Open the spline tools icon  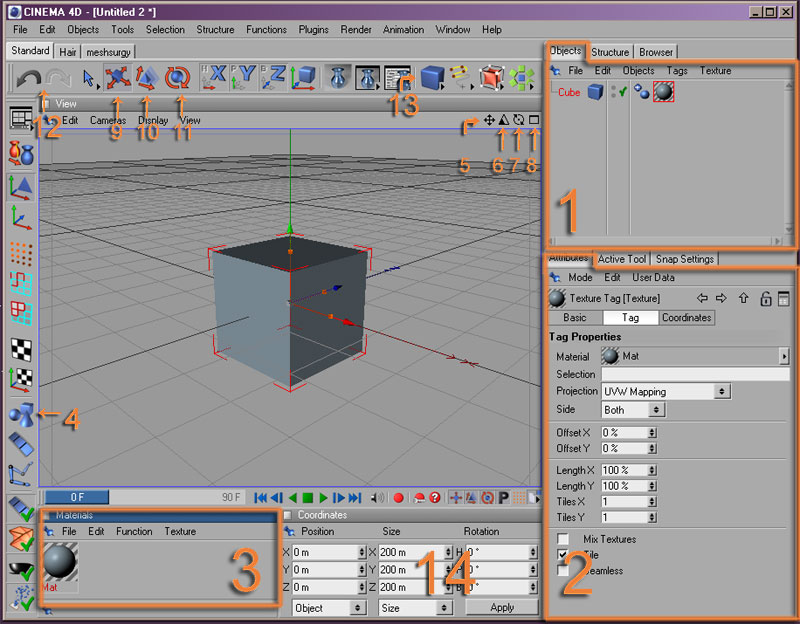pos(460,77)
